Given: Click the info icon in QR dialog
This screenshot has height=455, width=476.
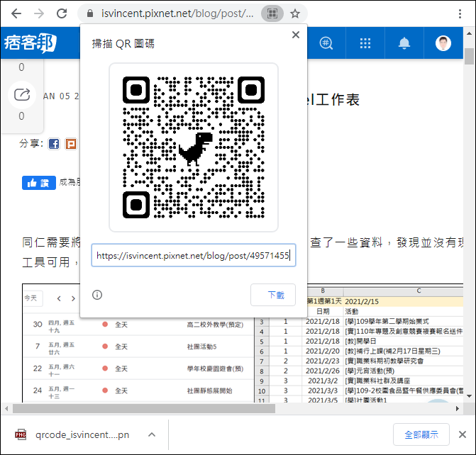Looking at the screenshot, I should point(97,295).
